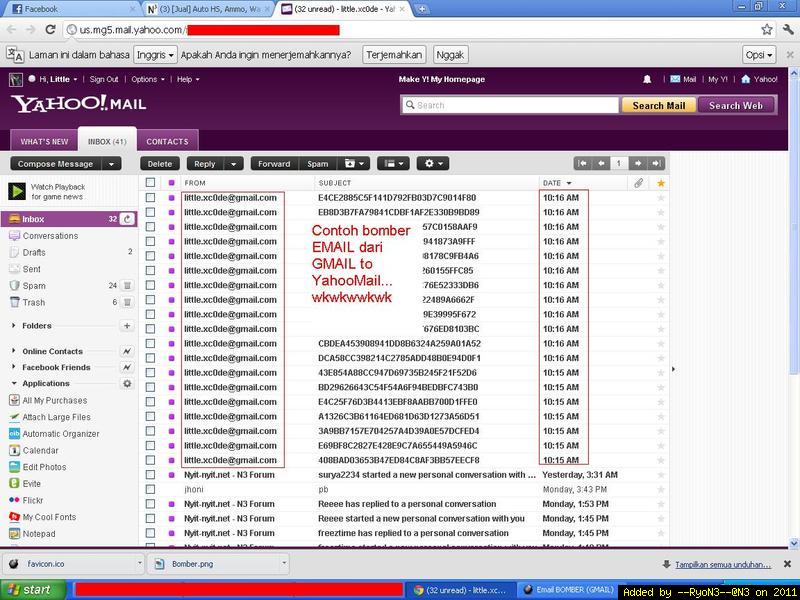
Task: Open Yahoo home link icon
Action: coord(745,79)
